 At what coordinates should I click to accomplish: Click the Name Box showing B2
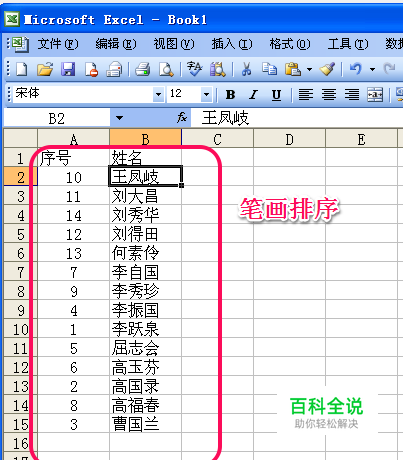(57, 118)
